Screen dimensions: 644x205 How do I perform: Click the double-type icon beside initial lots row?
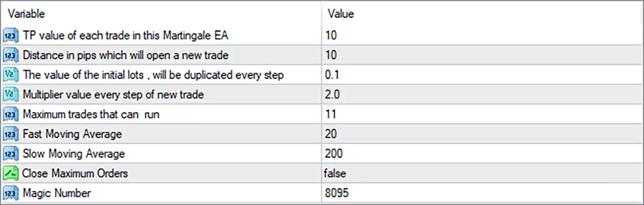coord(11,75)
